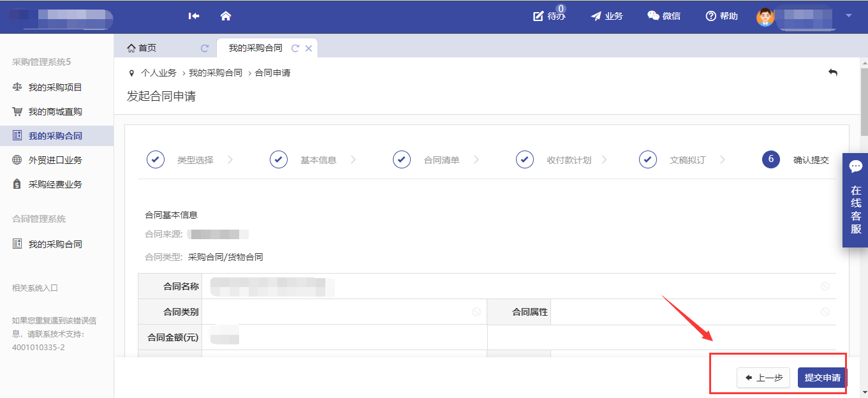Go back with the 上一步 button
This screenshot has height=398, width=868.
(763, 378)
